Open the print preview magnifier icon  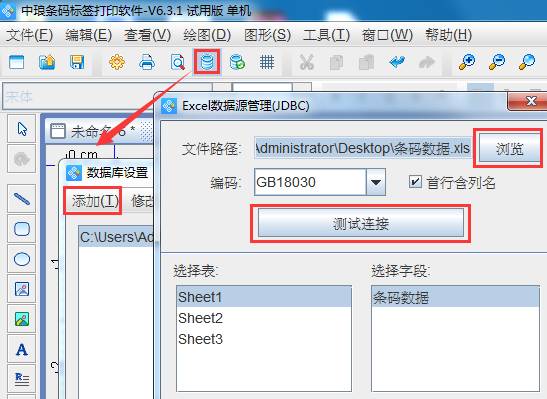177,62
